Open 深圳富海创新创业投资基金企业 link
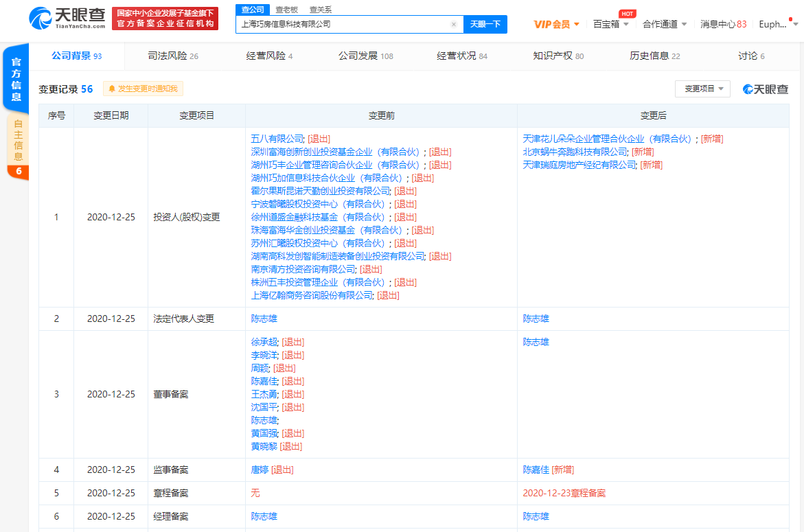 [x=337, y=152]
